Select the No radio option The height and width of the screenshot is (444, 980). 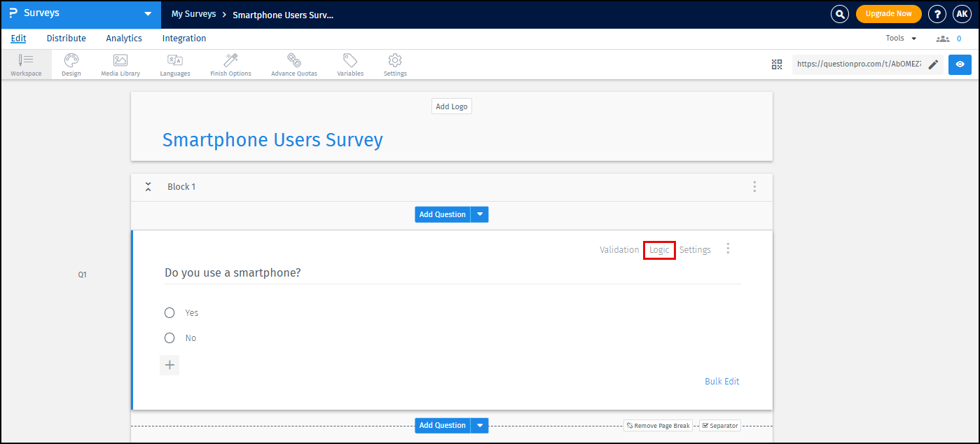tap(169, 338)
